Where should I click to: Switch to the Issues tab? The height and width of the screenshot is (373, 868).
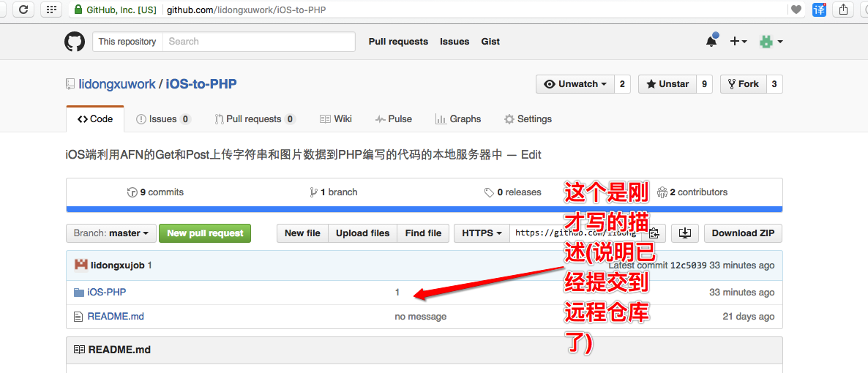(x=163, y=119)
